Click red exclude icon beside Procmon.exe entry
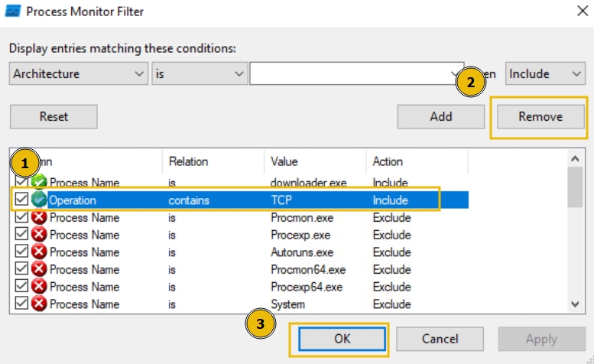594x364 pixels. pos(39,217)
